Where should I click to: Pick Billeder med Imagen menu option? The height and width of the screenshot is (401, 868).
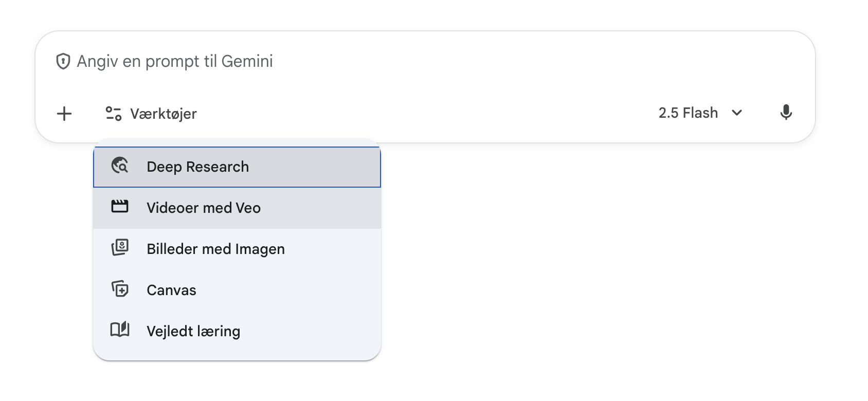coord(215,249)
